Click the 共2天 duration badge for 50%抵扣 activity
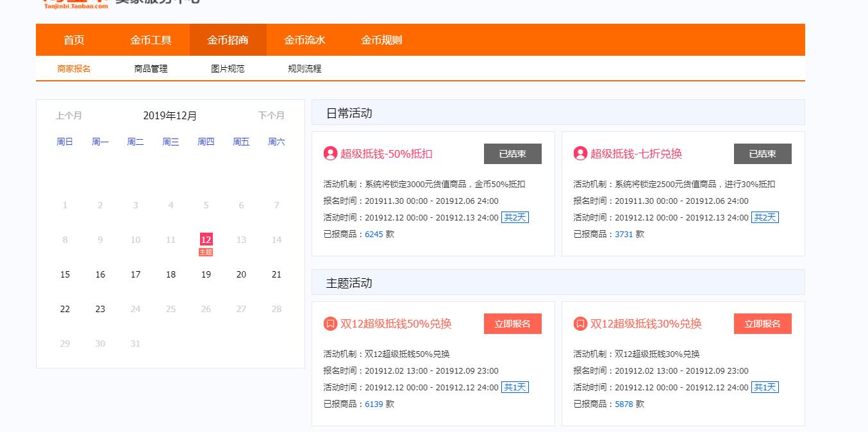Viewport: 868px width, 432px height. click(x=515, y=217)
